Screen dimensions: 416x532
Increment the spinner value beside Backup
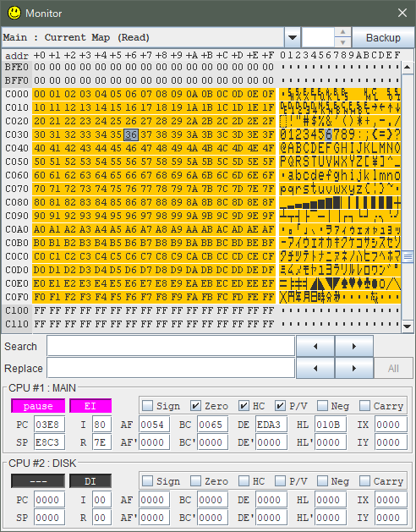tap(343, 32)
